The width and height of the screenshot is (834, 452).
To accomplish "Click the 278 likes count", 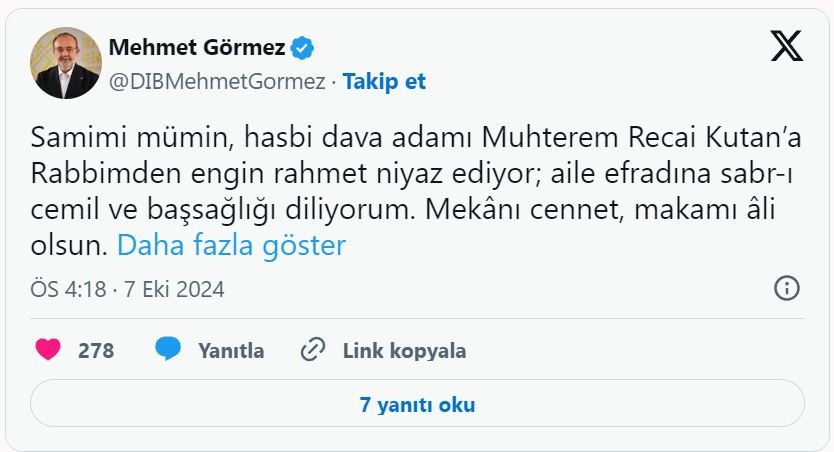I will [x=96, y=351].
